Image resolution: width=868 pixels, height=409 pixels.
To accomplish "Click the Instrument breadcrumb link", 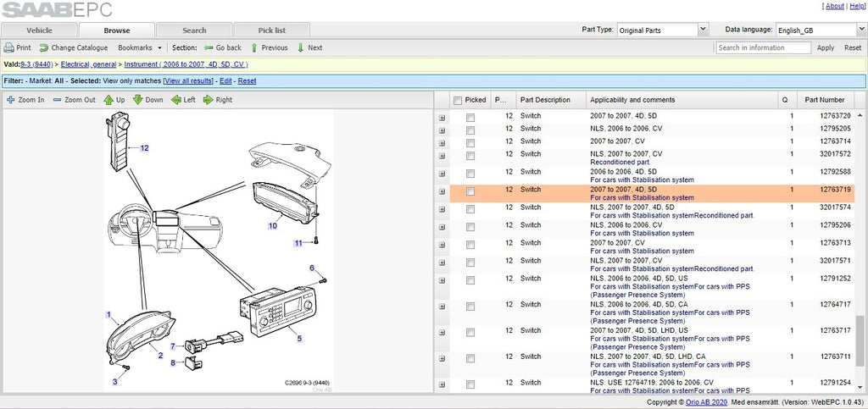I will coord(186,64).
